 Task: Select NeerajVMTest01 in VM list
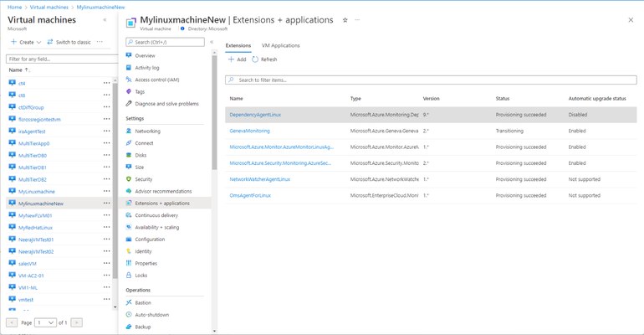click(36, 240)
